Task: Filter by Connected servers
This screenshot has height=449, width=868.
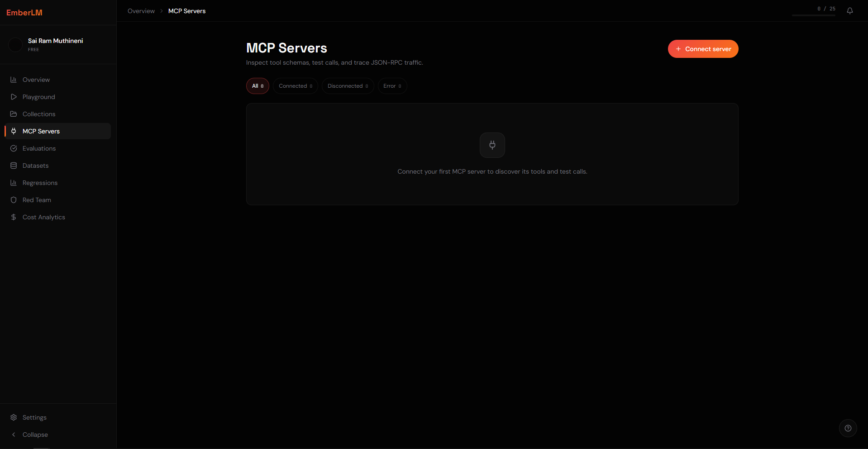Action: 296,86
